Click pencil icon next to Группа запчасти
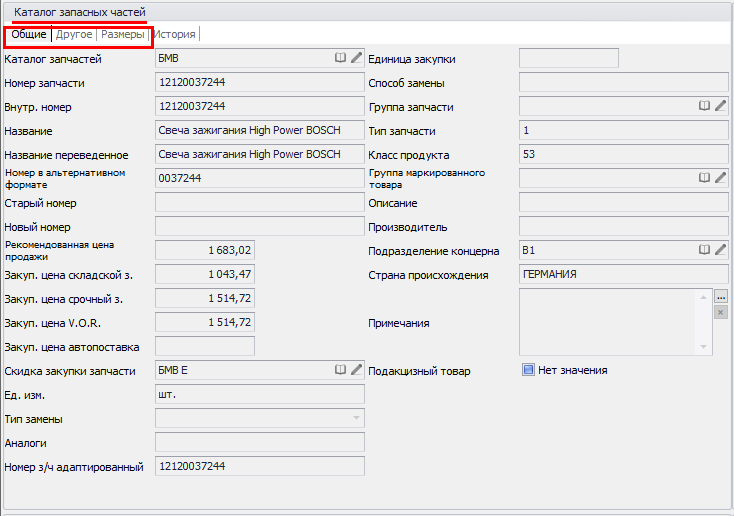 721,106
